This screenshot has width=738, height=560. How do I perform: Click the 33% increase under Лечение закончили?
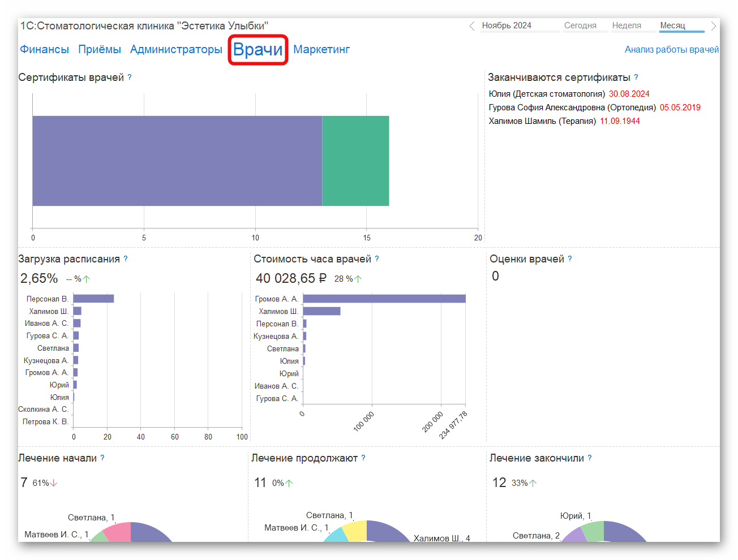coord(524,483)
